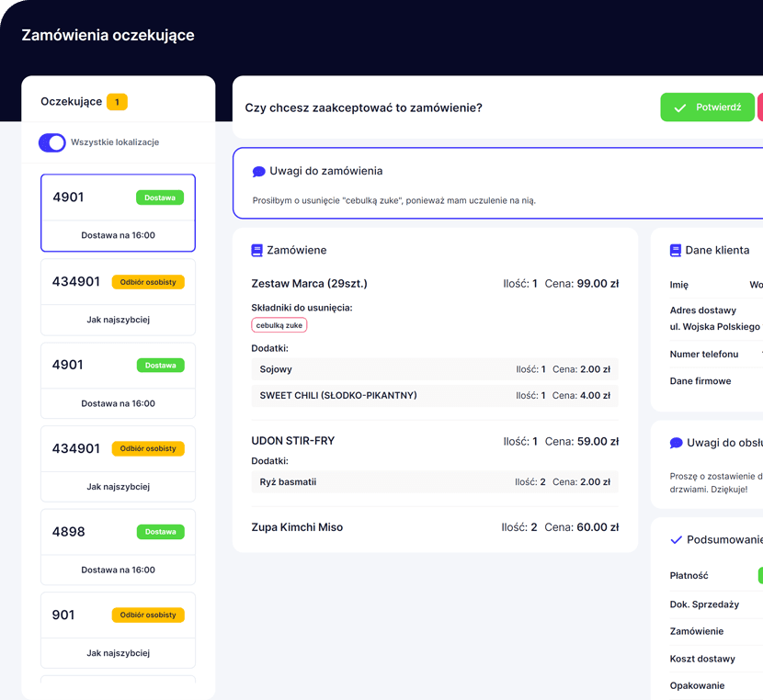Click the Podsumowanie checkmark icon
Image resolution: width=763 pixels, height=700 pixels.
(676, 539)
